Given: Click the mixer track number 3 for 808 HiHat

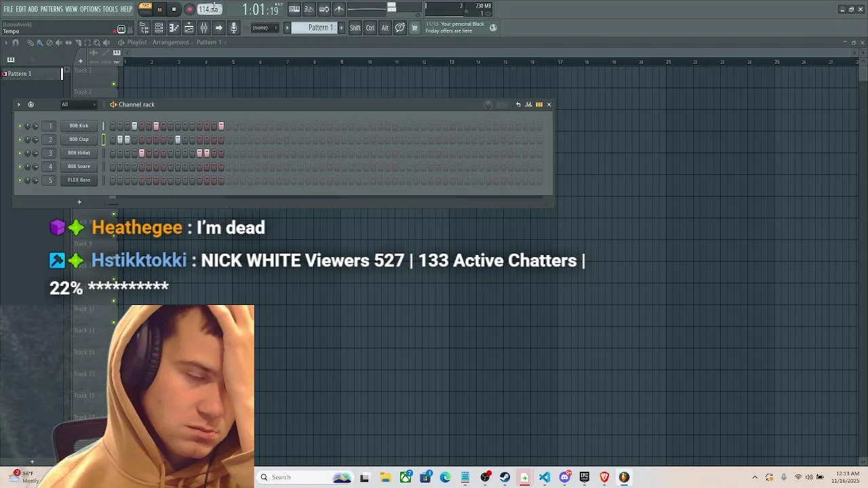Looking at the screenshot, I should coord(50,152).
